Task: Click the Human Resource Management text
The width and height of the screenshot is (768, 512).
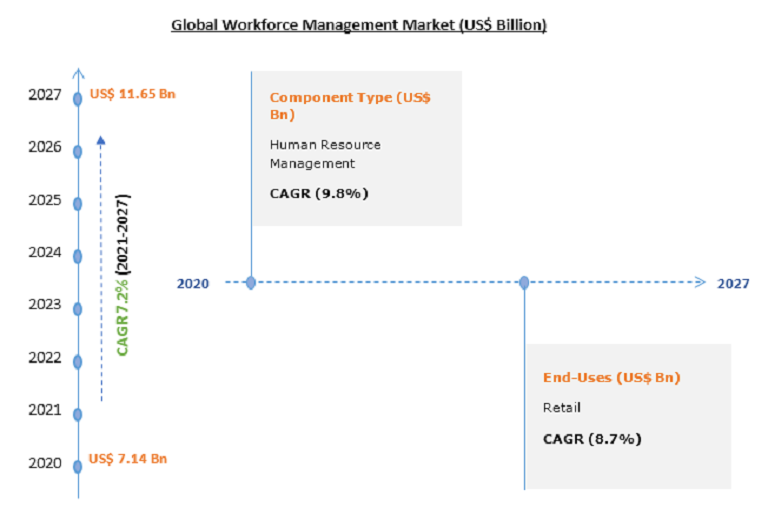Action: coord(325,154)
